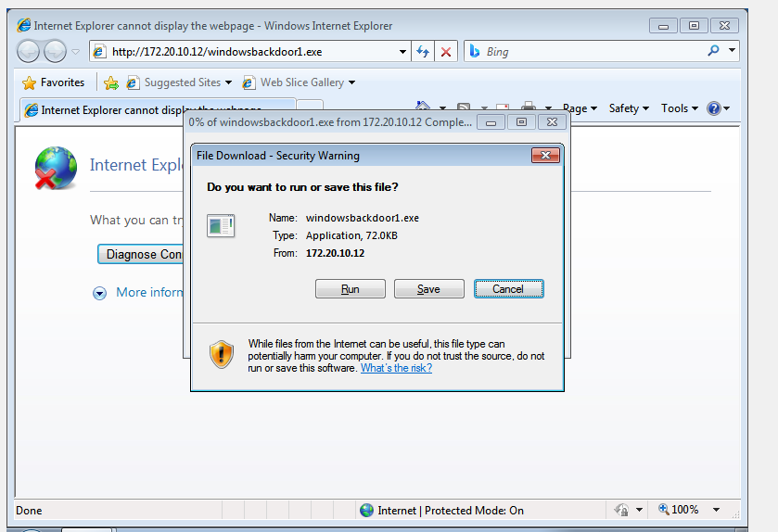The height and width of the screenshot is (532, 778).
Task: Click the magnifier Search icon
Action: [713, 51]
